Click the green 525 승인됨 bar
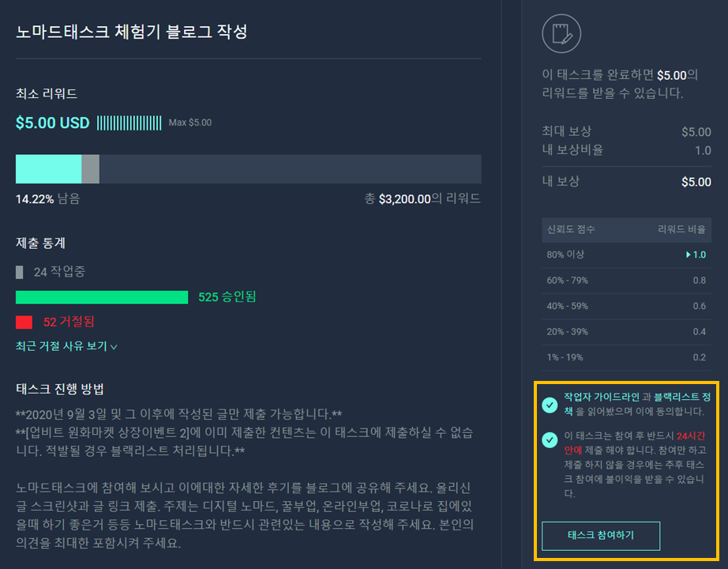The width and height of the screenshot is (728, 569). pyautogui.click(x=102, y=297)
